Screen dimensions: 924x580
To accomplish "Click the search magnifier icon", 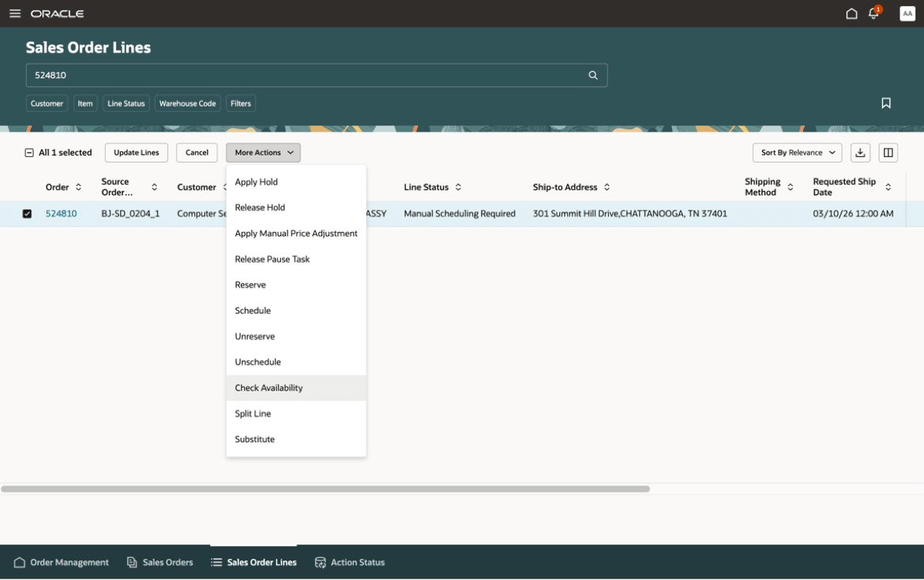I will [x=592, y=74].
